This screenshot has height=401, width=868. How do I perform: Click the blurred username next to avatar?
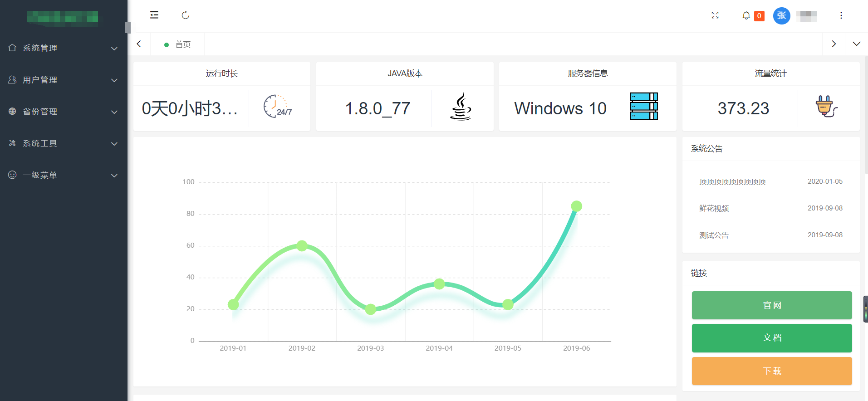pyautogui.click(x=806, y=16)
